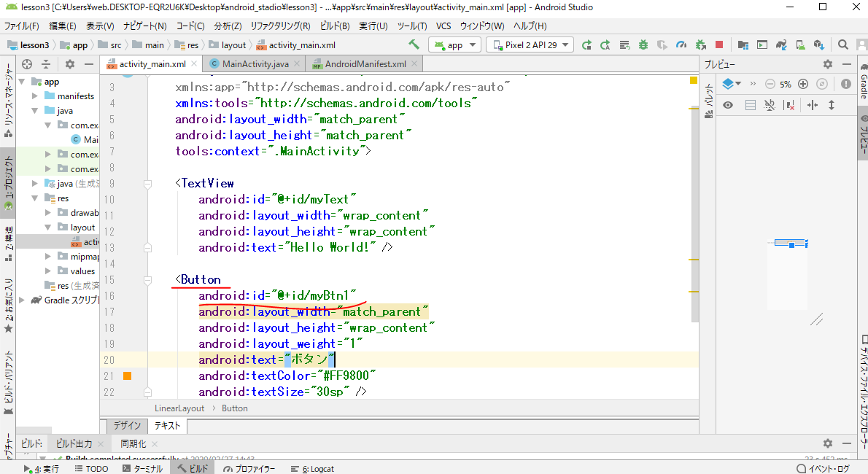Click the orange color swatch on line 21
Viewport: 868px width, 474px height.
click(127, 376)
